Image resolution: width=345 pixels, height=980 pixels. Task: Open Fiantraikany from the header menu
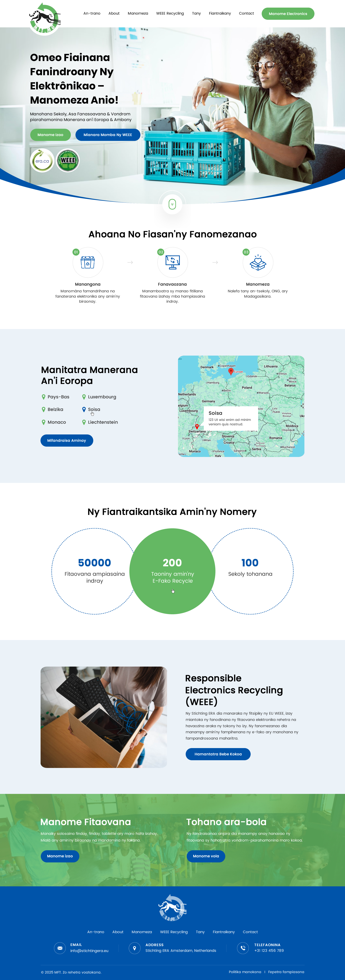click(x=220, y=13)
